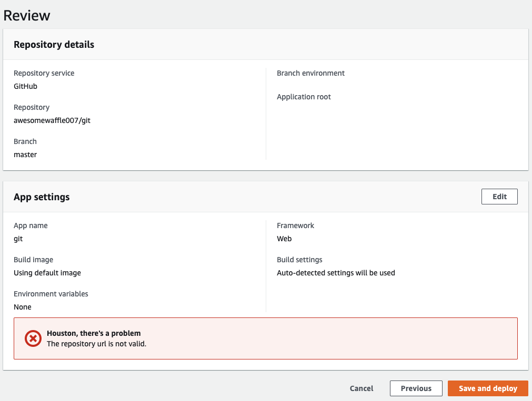Click the Repository details section header
This screenshot has width=532, height=401.
54,45
